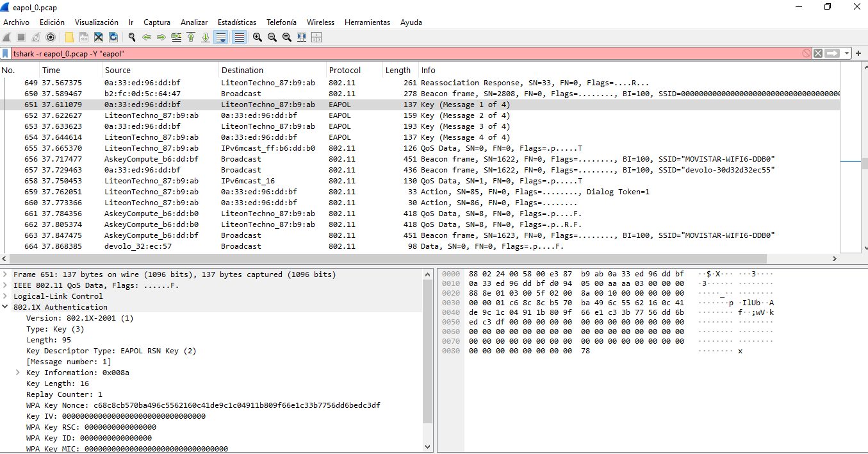Reload this capture file
Image resolution: width=868 pixels, height=454 pixels.
(x=113, y=37)
